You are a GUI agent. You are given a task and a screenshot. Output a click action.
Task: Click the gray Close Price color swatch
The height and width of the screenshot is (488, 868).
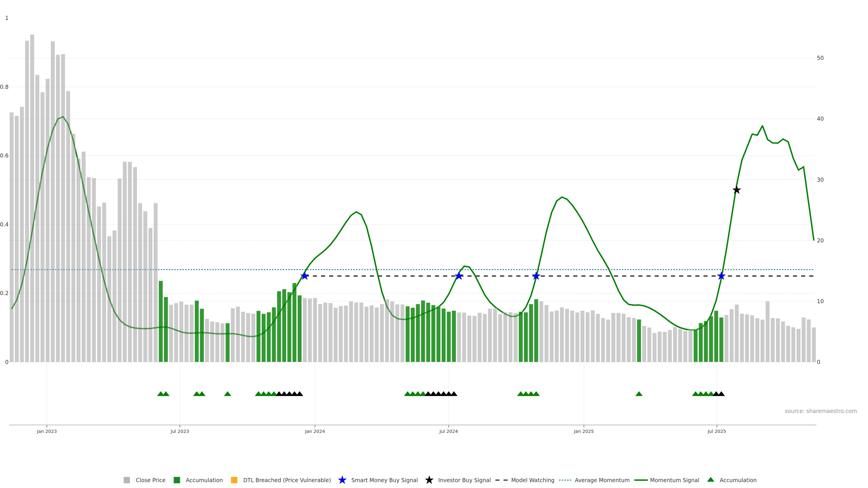click(x=127, y=480)
